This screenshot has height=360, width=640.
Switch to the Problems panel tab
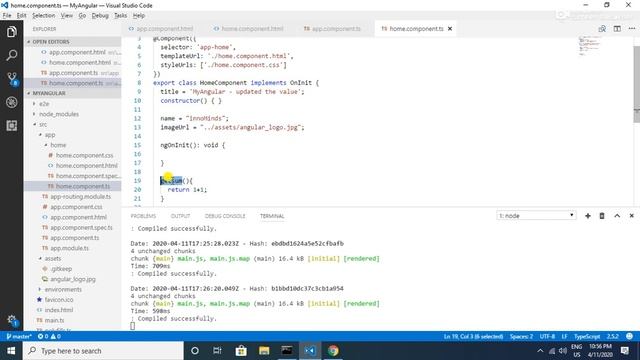143,216
